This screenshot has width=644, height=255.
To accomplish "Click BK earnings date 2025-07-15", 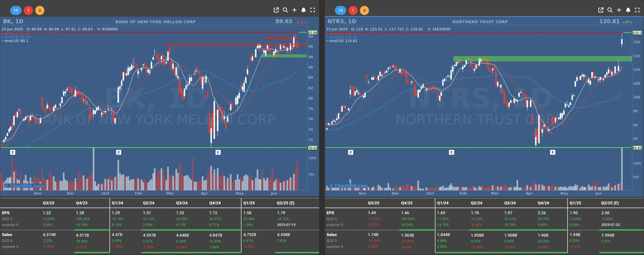I will 286,225.
